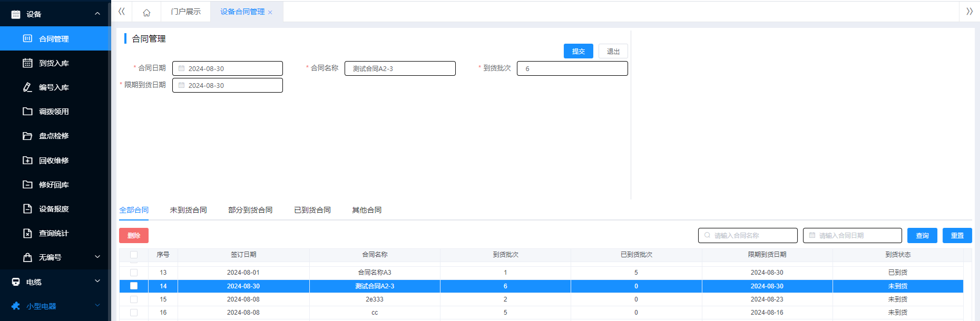Open 编号入库 in the sidebar
Viewport: 980px width, 321px height.
click(x=54, y=87)
